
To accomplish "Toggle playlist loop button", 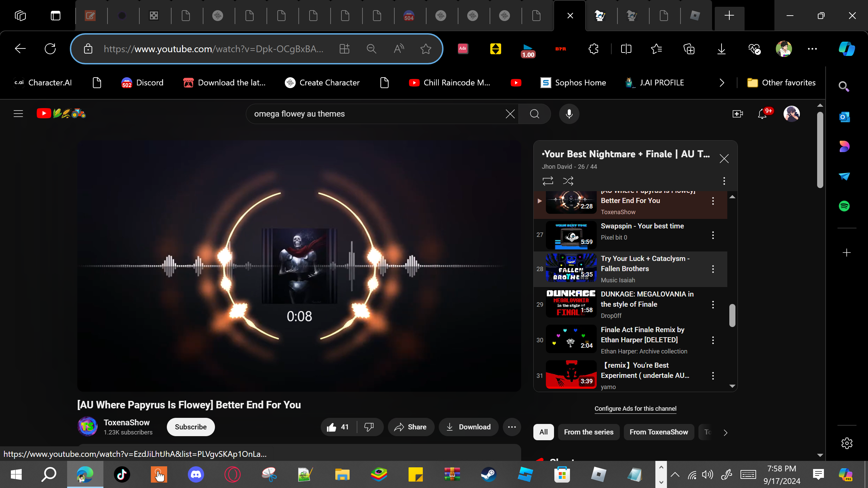I will (x=548, y=181).
